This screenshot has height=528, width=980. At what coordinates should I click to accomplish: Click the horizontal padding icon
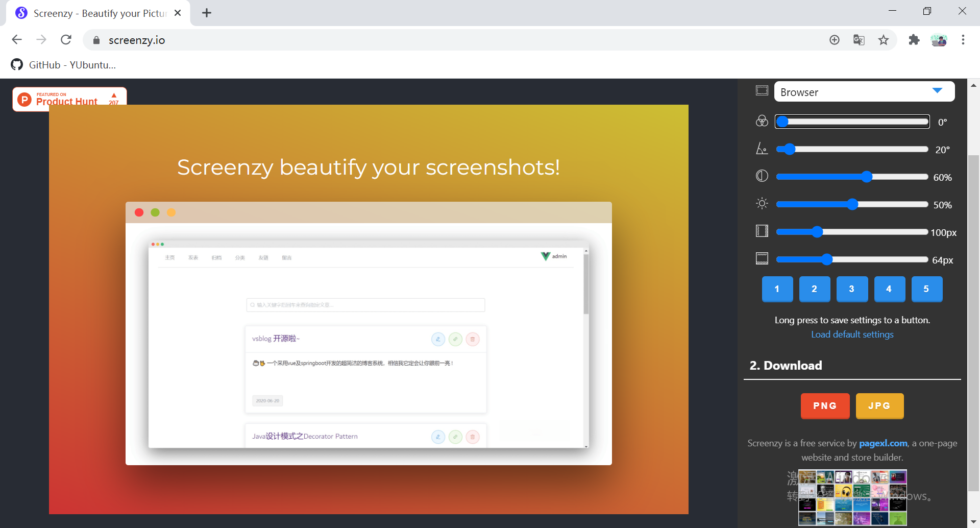pos(762,231)
